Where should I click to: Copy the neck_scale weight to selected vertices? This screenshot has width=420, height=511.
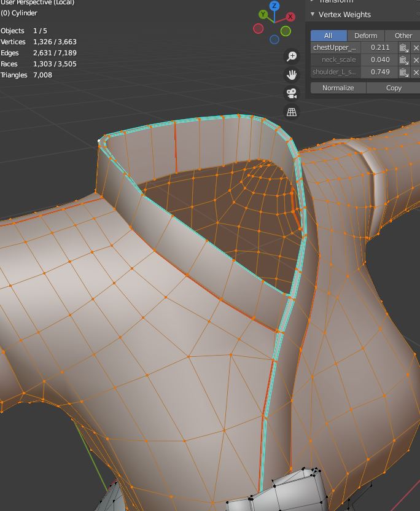pyautogui.click(x=403, y=60)
